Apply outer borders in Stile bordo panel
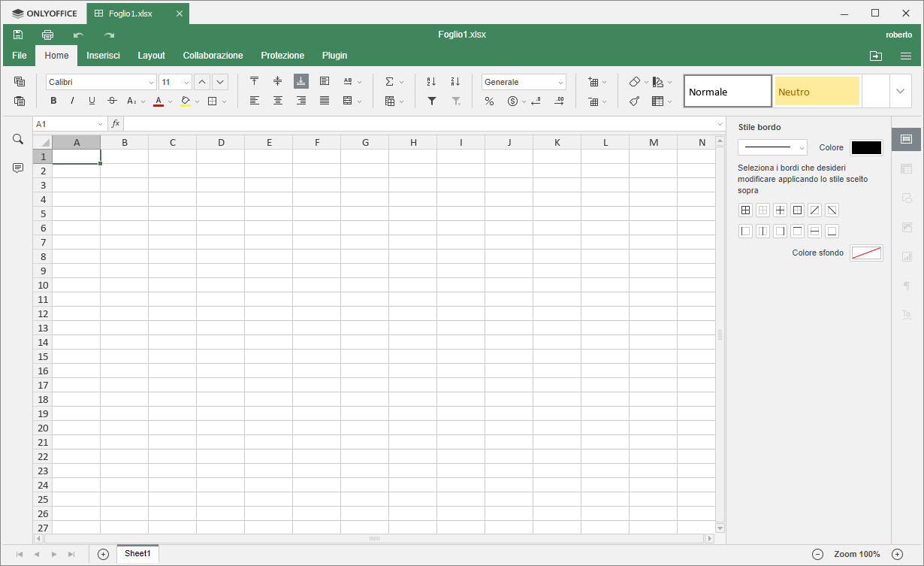 coord(797,210)
